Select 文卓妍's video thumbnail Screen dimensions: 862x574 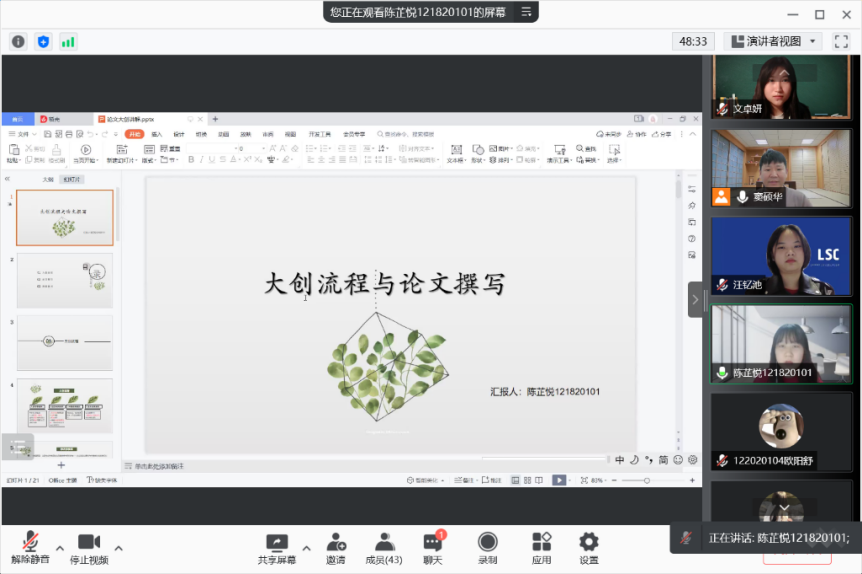tap(780, 87)
